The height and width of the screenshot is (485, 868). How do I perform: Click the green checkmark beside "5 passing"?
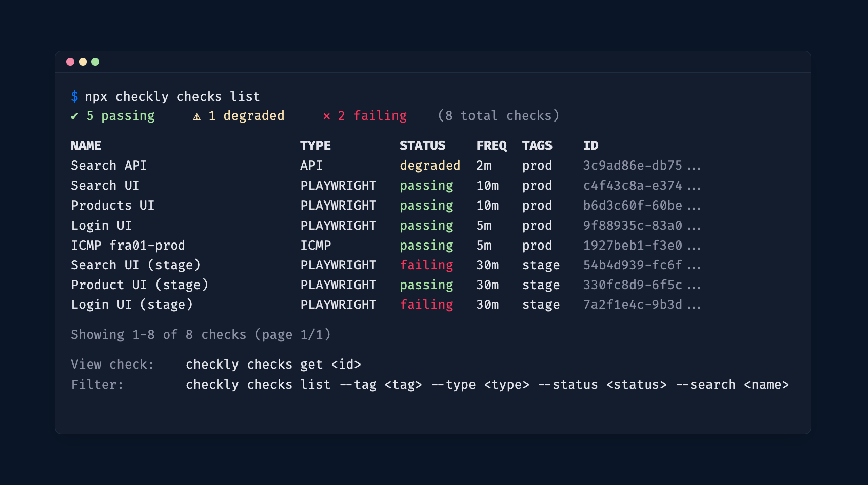pyautogui.click(x=75, y=115)
